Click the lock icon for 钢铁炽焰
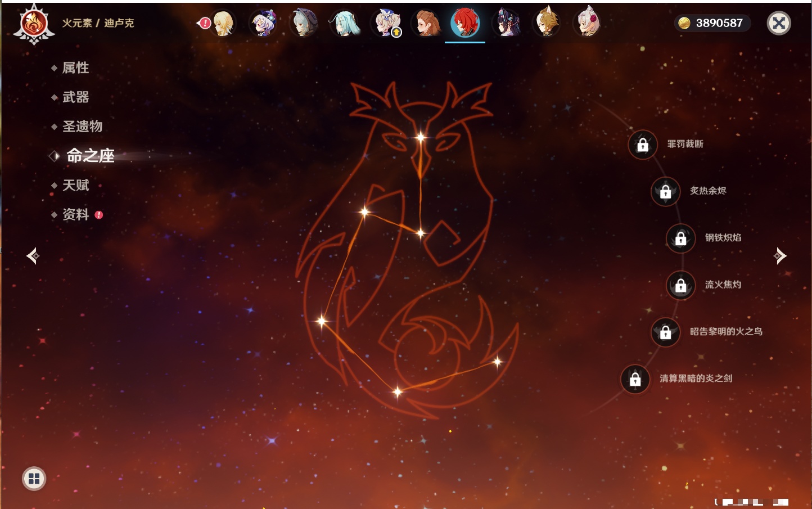Viewport: 812px width, 509px height. click(x=680, y=238)
